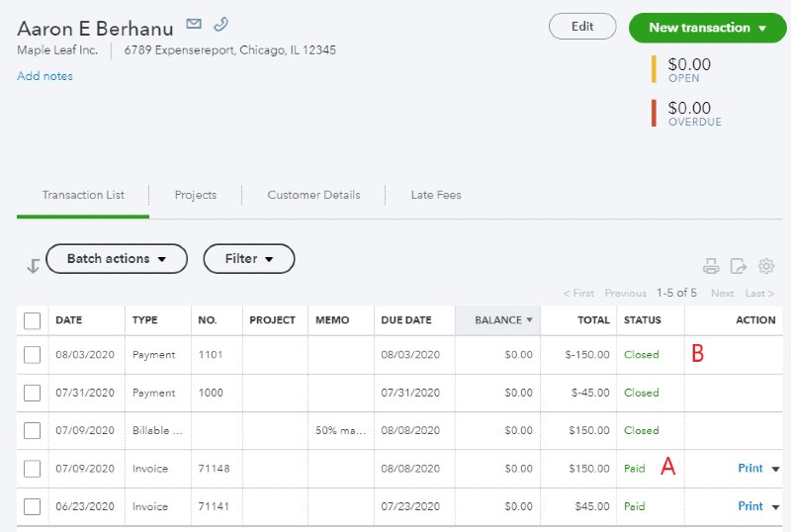Click the $-150.00 total cell
This screenshot has height=532, width=791.
[x=587, y=355]
